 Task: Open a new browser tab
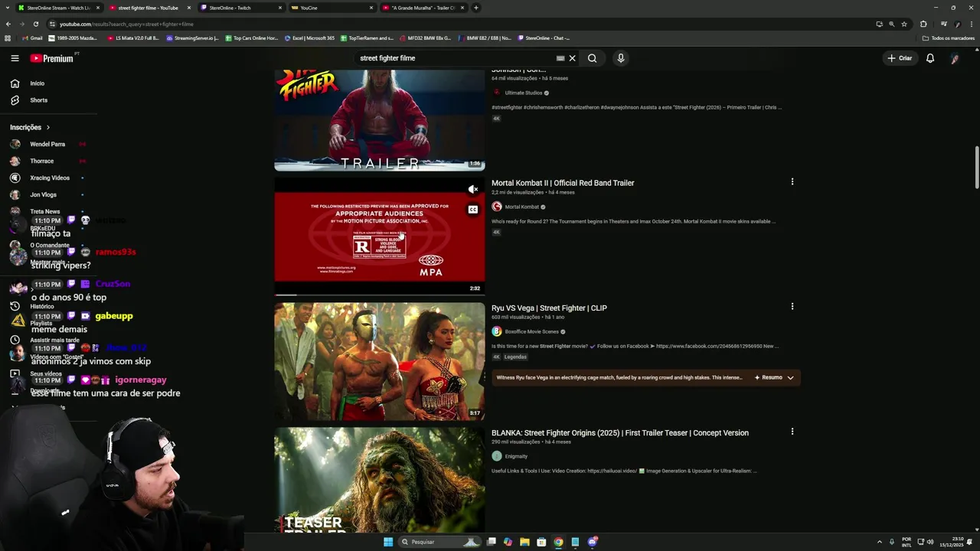tap(476, 8)
